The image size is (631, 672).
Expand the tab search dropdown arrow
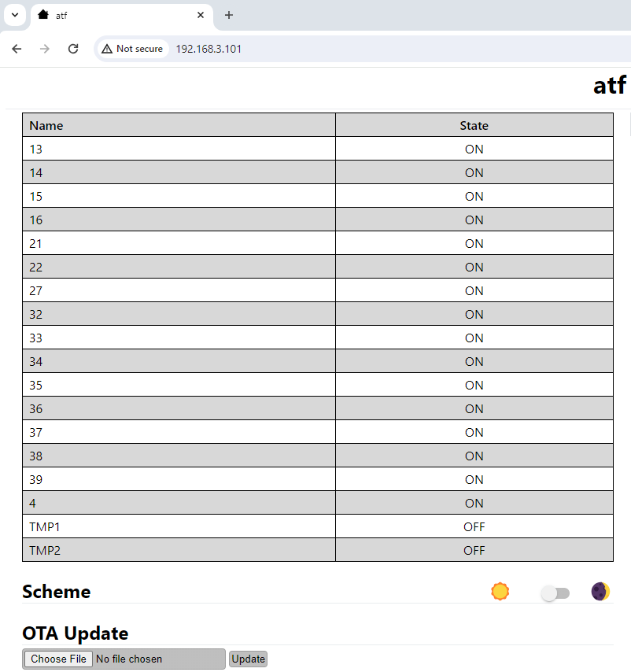14,15
